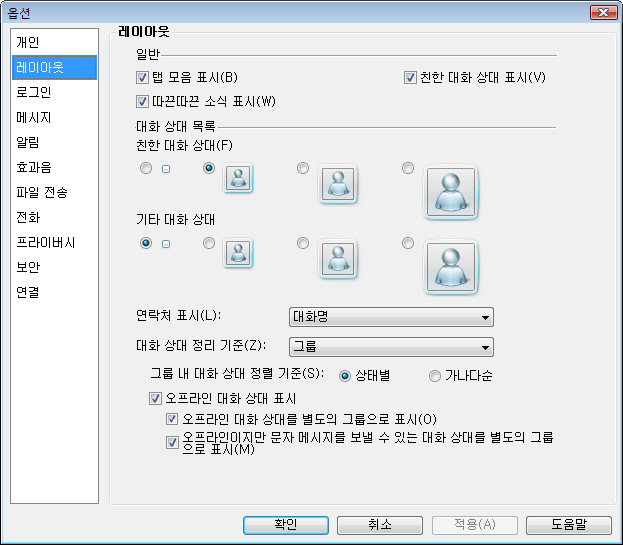Open the 연결 options category

click(x=54, y=292)
